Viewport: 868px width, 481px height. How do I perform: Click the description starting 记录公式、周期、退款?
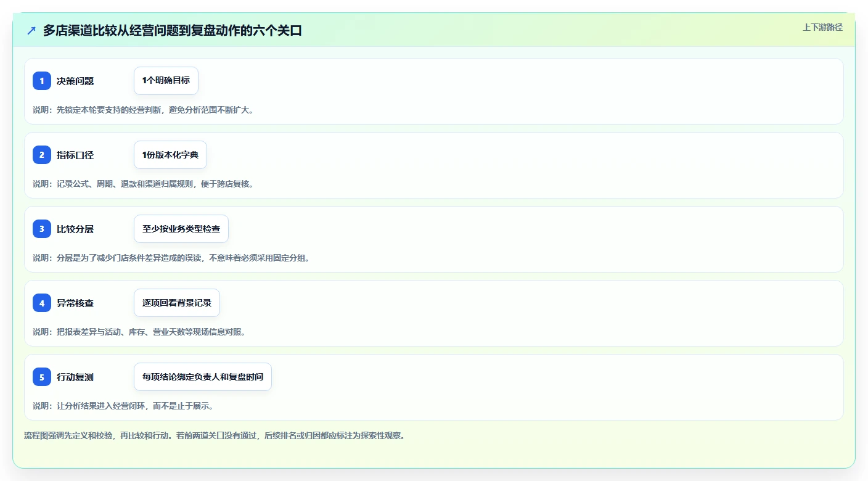143,184
